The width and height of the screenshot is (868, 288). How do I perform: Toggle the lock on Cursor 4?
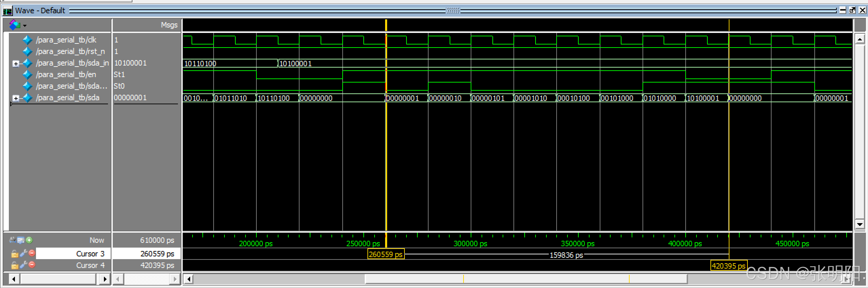point(15,265)
